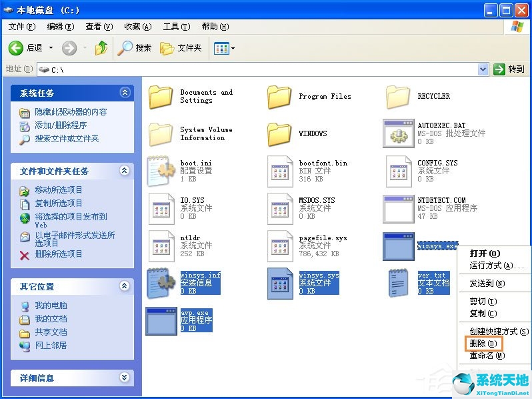Open the Views dropdown arrow
Screen dimensions: 532x399
(233, 48)
